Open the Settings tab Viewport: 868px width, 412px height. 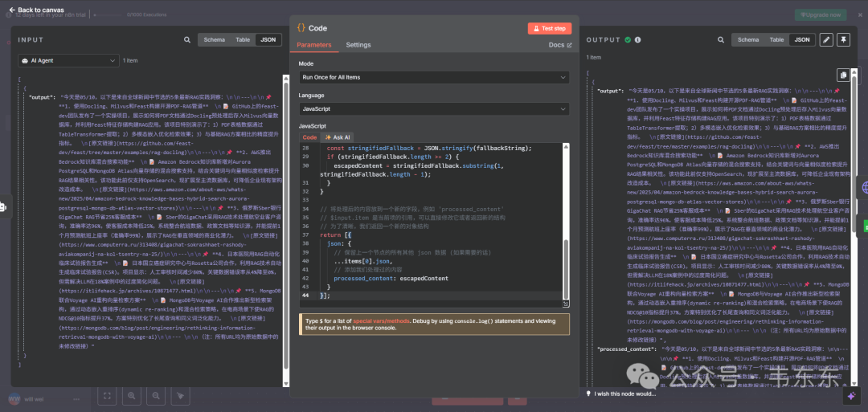coord(358,45)
